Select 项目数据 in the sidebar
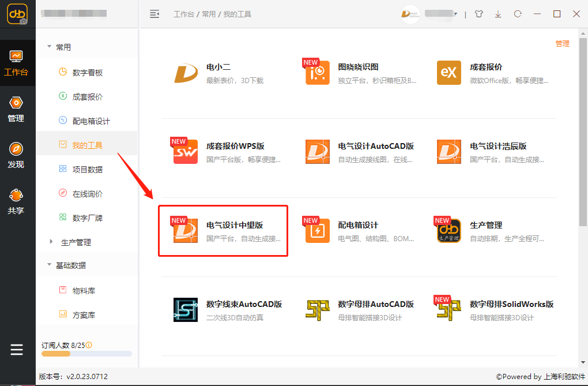Screen dimensions: 588x386 coord(86,170)
